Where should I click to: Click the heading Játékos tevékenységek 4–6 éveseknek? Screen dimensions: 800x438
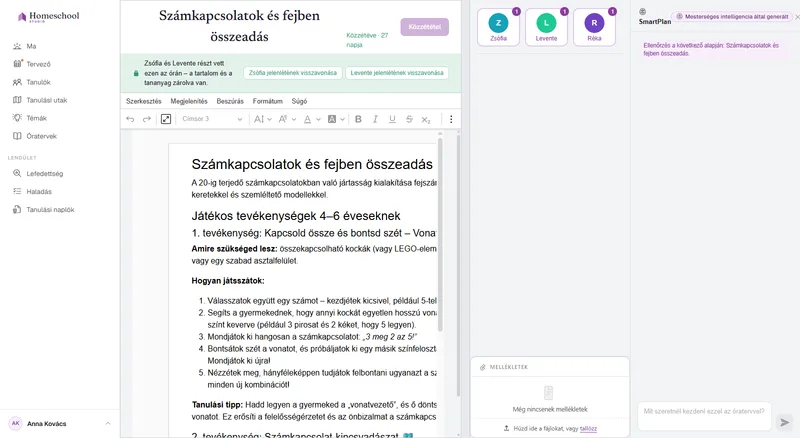coord(296,216)
